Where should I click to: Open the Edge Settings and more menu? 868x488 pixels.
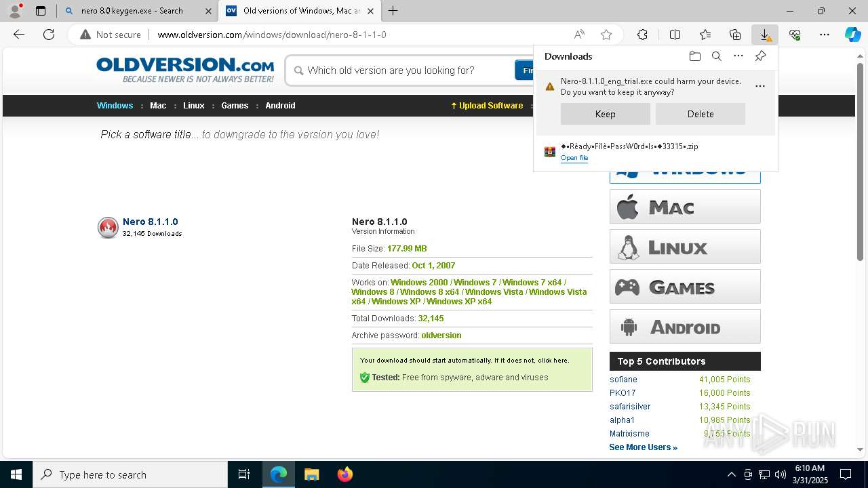coord(825,35)
